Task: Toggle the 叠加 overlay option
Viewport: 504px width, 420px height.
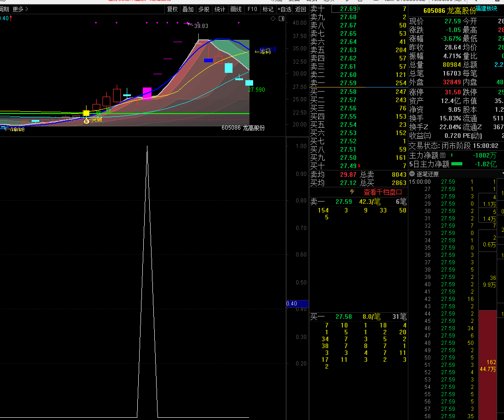Action: [x=188, y=9]
